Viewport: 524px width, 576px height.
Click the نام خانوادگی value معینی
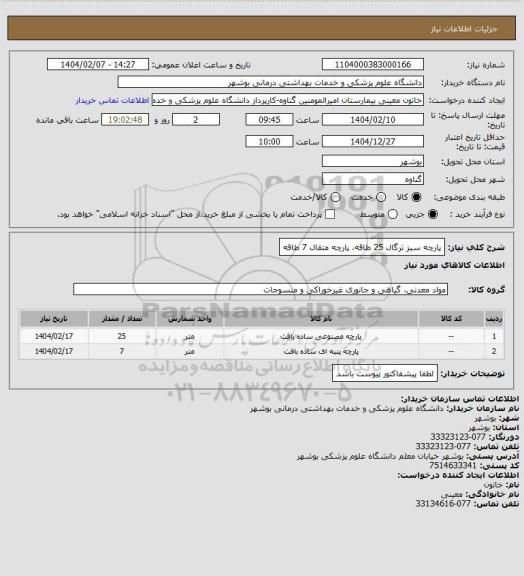tap(452, 494)
